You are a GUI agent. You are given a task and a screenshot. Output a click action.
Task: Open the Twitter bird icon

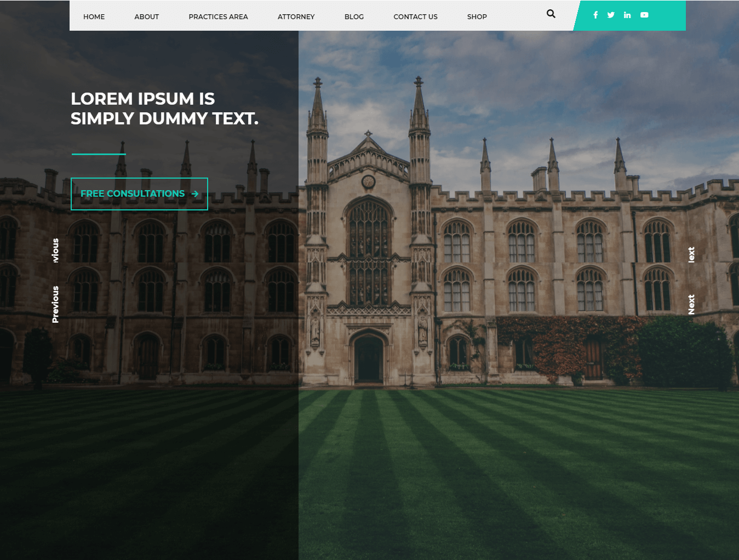611,15
